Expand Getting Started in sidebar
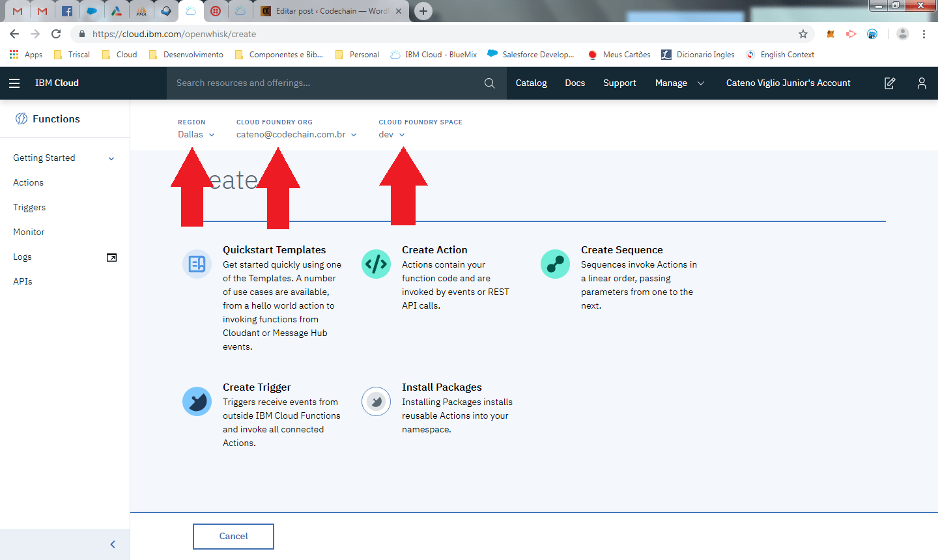This screenshot has height=560, width=938. (x=64, y=158)
